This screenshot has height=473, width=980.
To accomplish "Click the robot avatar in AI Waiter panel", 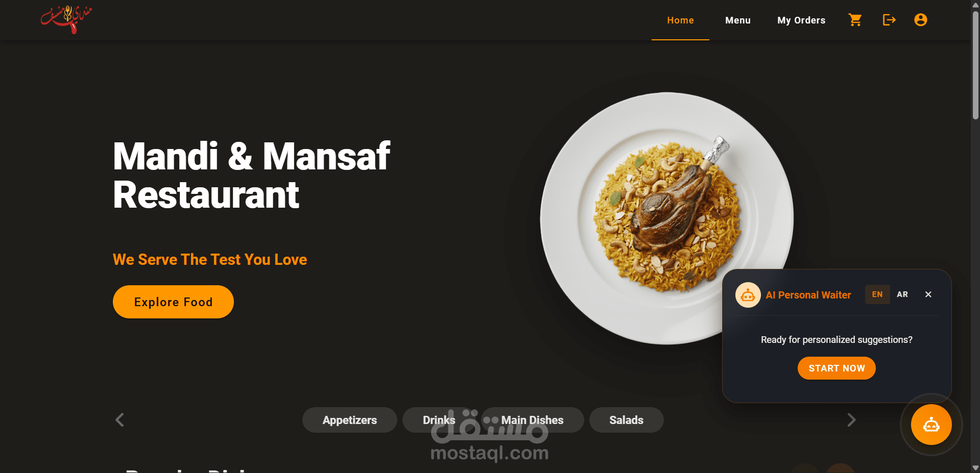I will tap(748, 295).
